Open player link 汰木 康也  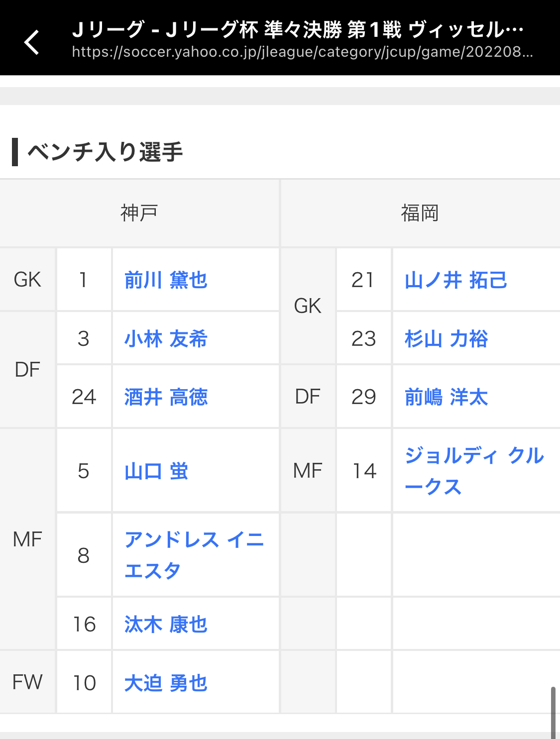pos(166,625)
